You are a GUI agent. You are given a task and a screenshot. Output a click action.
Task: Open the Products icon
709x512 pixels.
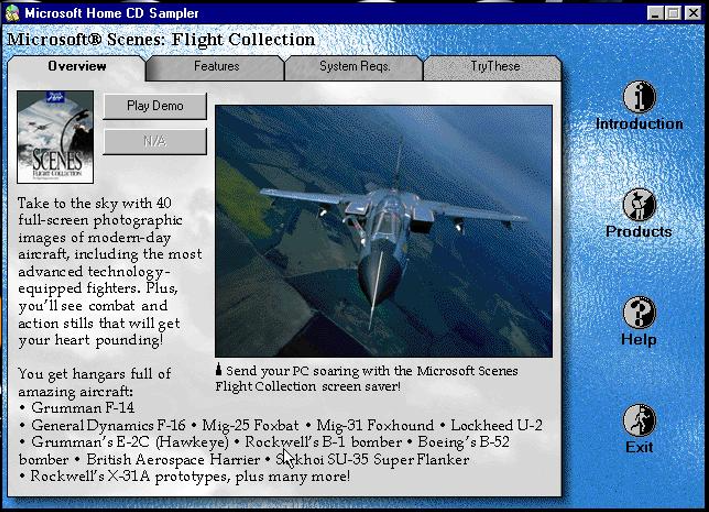639,204
